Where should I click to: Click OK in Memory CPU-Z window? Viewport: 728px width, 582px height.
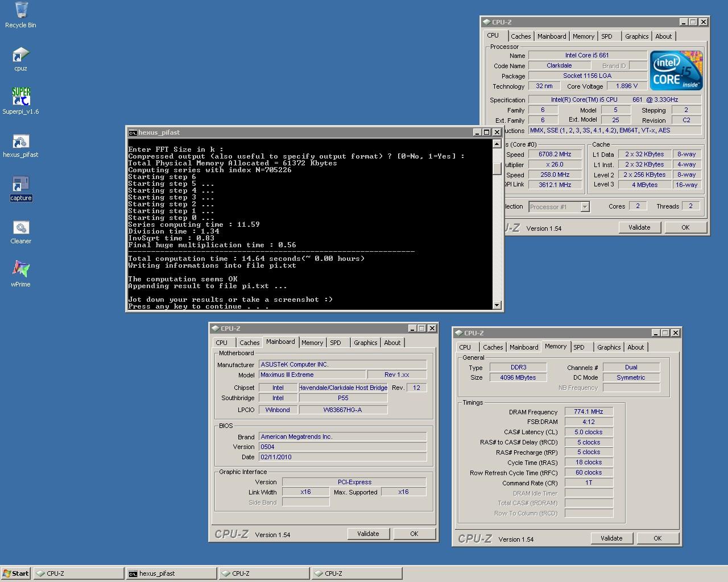click(657, 538)
